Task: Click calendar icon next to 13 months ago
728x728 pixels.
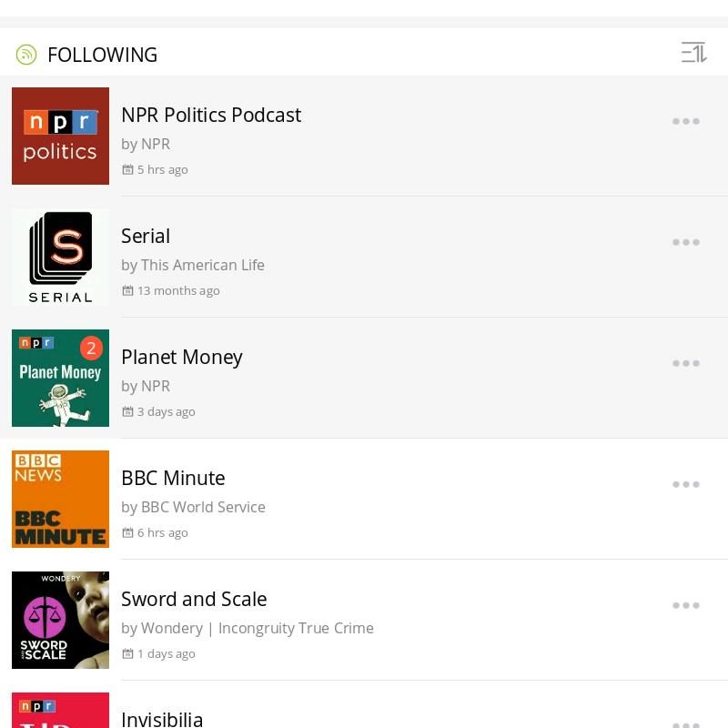Action: [x=127, y=290]
